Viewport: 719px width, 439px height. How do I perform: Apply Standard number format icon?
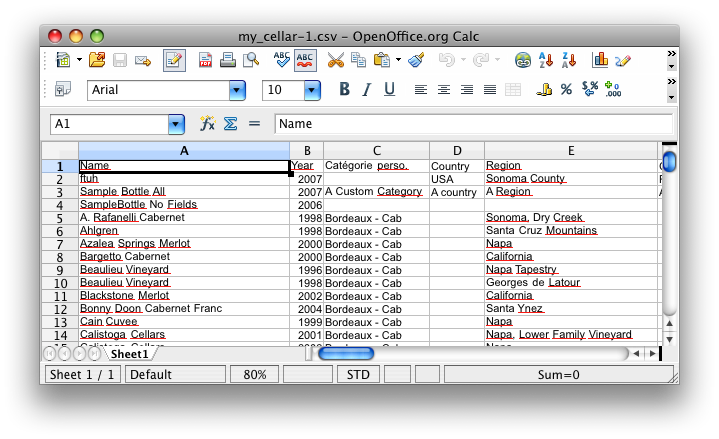coord(590,89)
